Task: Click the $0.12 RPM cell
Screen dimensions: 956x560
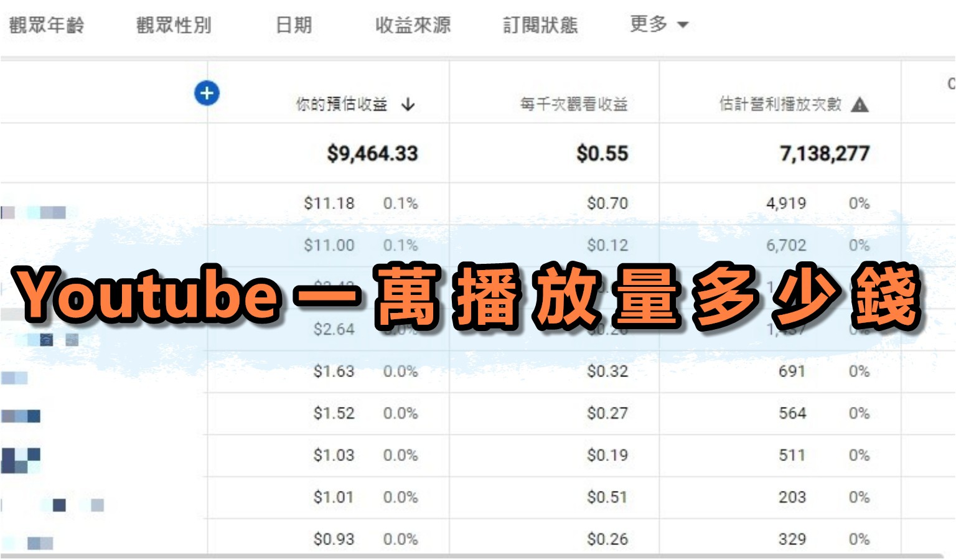Action: 607,245
